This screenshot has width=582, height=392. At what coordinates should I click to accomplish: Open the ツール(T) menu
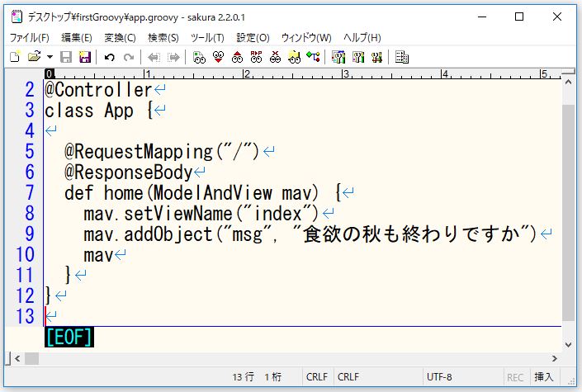pyautogui.click(x=207, y=37)
